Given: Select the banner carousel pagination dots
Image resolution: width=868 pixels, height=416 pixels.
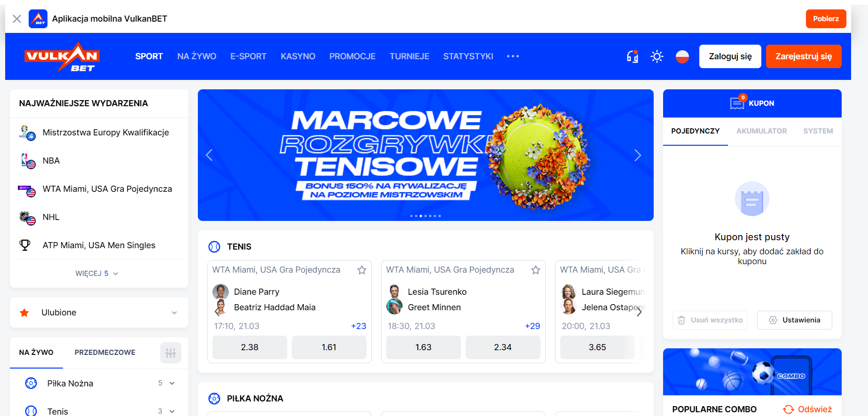Looking at the screenshot, I should click(425, 216).
